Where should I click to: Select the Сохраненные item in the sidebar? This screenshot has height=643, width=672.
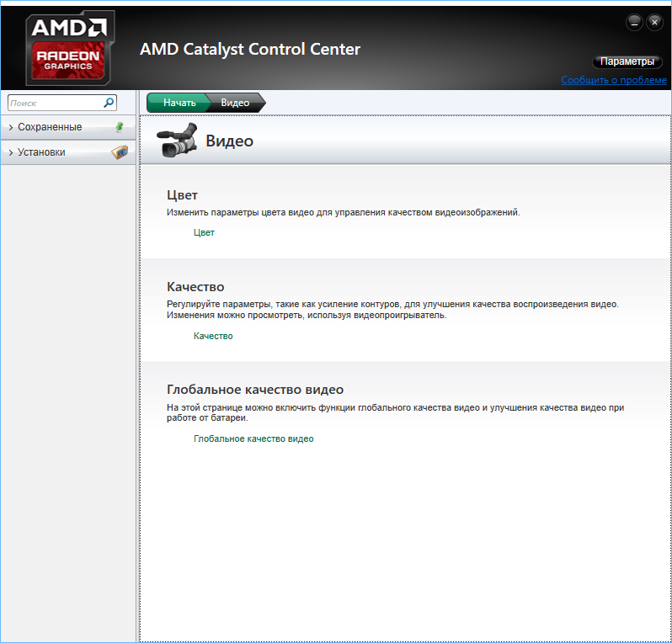(50, 127)
